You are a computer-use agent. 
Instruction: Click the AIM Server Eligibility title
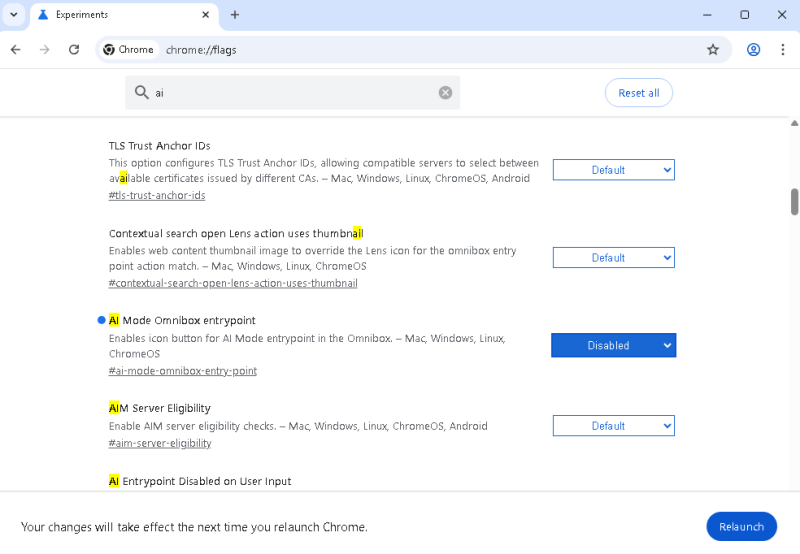[x=160, y=408]
